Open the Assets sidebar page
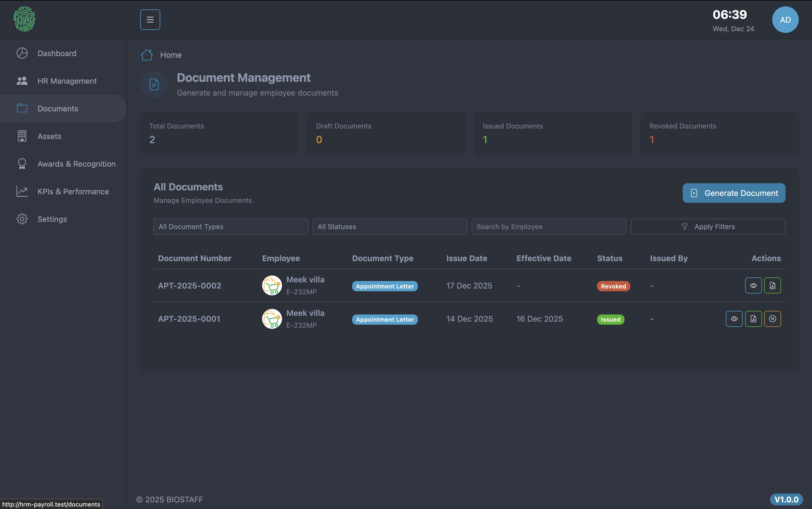The width and height of the screenshot is (812, 509). [x=49, y=136]
